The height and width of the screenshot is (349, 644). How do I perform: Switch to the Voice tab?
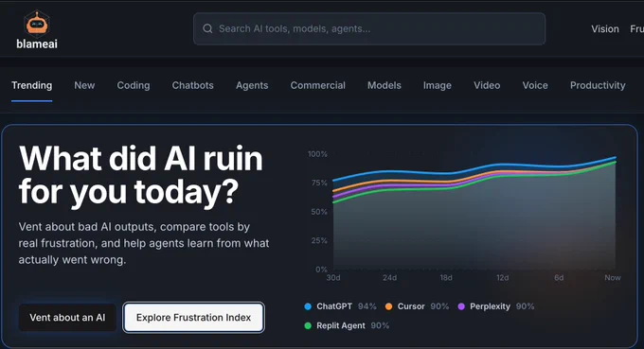[x=535, y=85]
